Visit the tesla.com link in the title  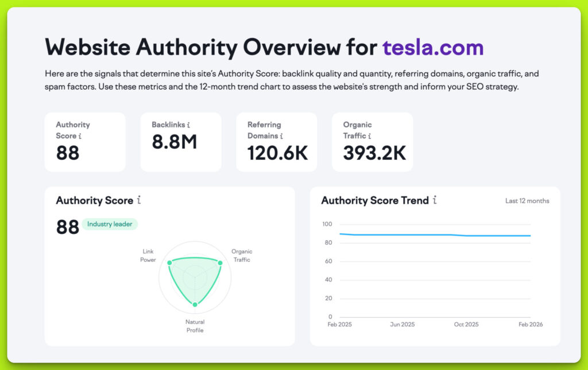point(432,47)
